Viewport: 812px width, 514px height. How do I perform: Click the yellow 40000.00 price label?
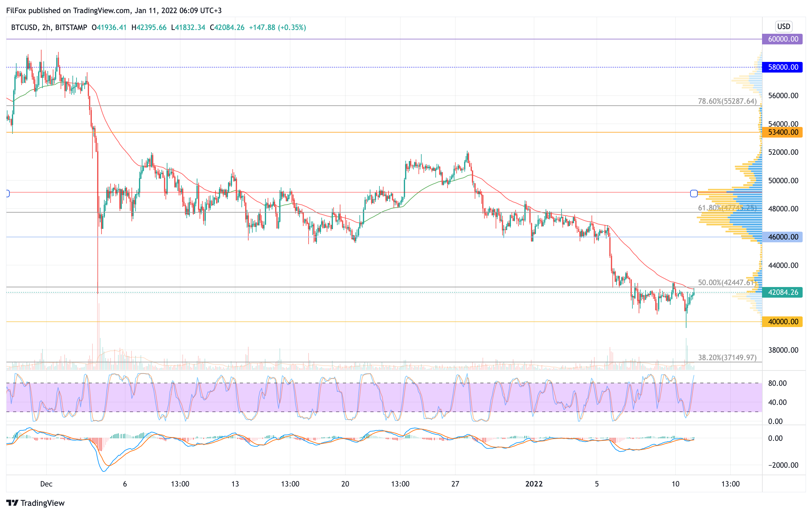coord(782,322)
